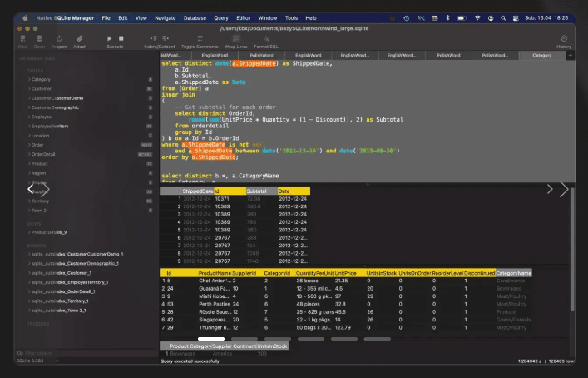Viewport: 588px width, 378px height.
Task: Switch to the Category query tab
Action: tap(542, 56)
